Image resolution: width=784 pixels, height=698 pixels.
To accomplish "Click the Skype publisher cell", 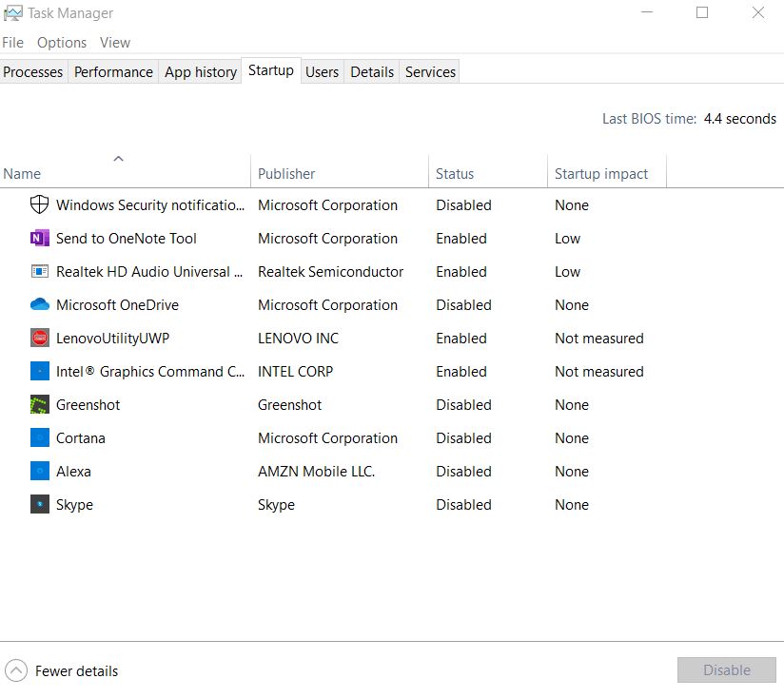I will pos(276,505).
